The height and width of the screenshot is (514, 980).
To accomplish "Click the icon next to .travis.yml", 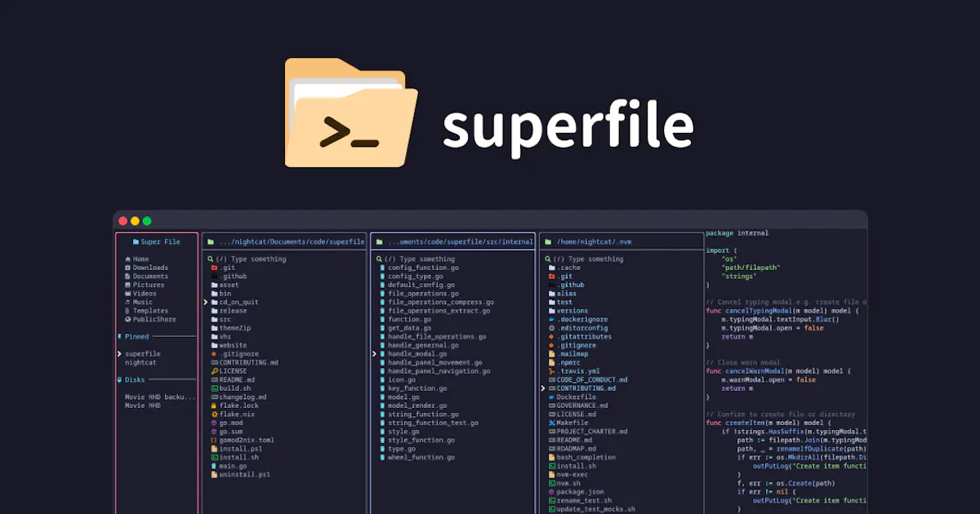I will 552,371.
